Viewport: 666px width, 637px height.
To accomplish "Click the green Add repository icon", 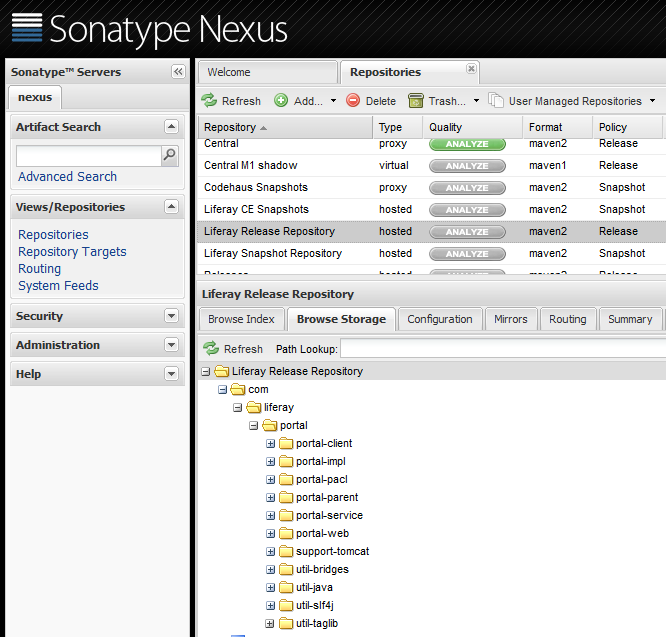I will 281,101.
